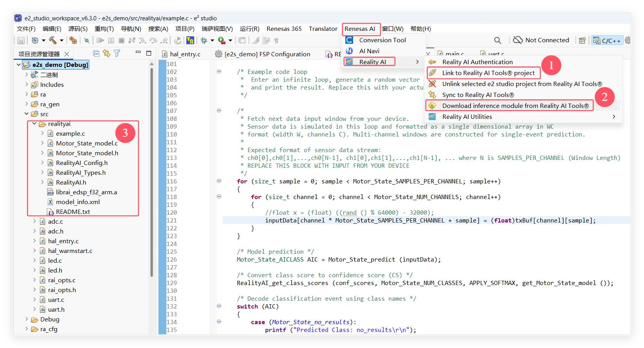The image size is (644, 348).
Task: Open the Debug configurations dropdown arrow
Action: click(x=212, y=40)
